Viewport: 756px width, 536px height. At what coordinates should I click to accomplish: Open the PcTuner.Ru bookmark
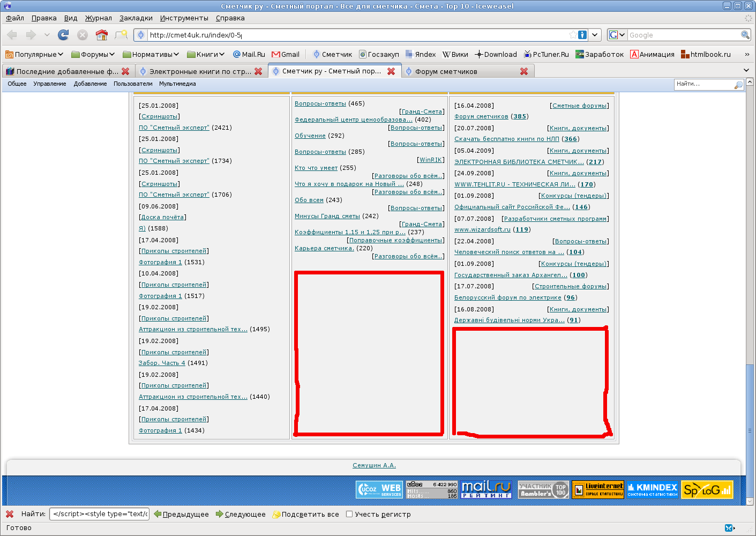547,54
